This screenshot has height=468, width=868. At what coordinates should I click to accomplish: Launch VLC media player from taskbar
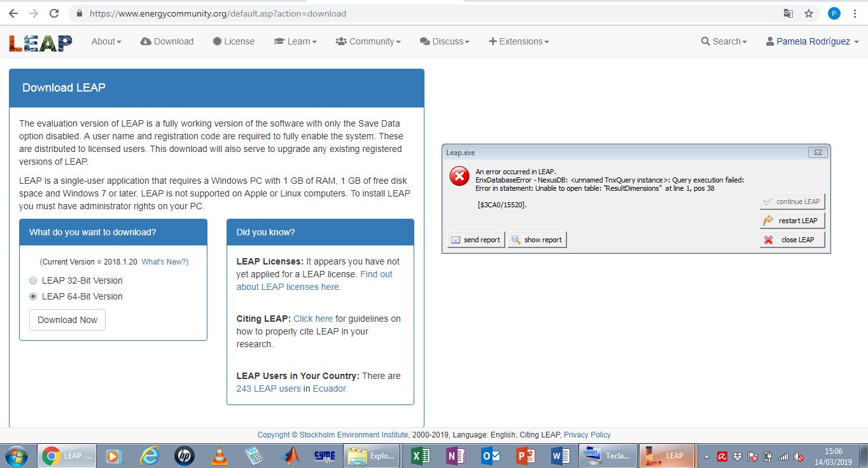[x=220, y=455]
